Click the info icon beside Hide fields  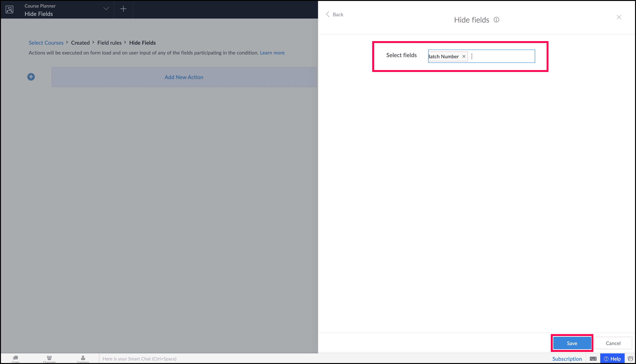click(x=496, y=20)
